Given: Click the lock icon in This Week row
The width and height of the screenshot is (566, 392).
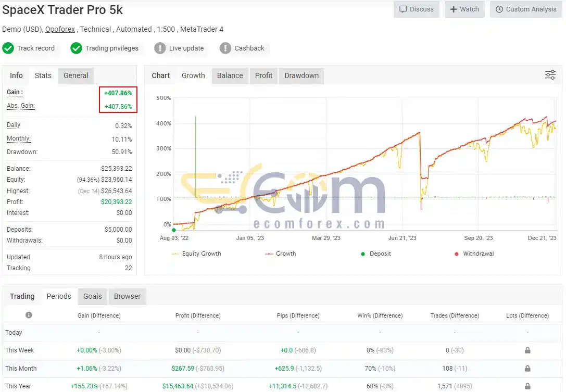Looking at the screenshot, I should [527, 350].
